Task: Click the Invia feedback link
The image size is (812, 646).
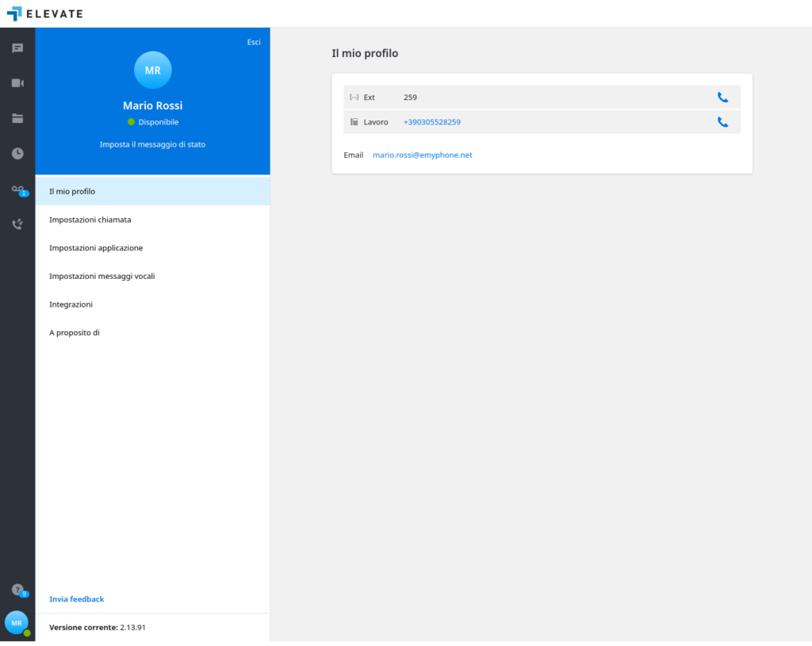Action: (x=76, y=598)
